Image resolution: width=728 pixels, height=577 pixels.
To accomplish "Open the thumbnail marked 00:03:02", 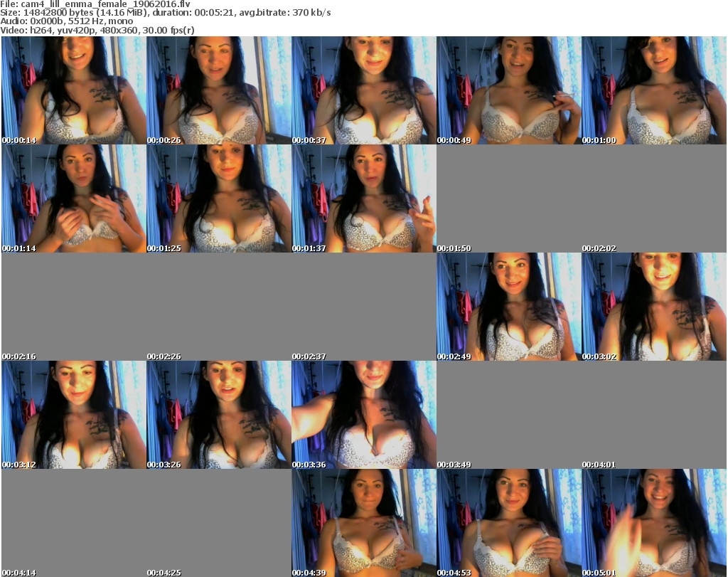I will 654,307.
